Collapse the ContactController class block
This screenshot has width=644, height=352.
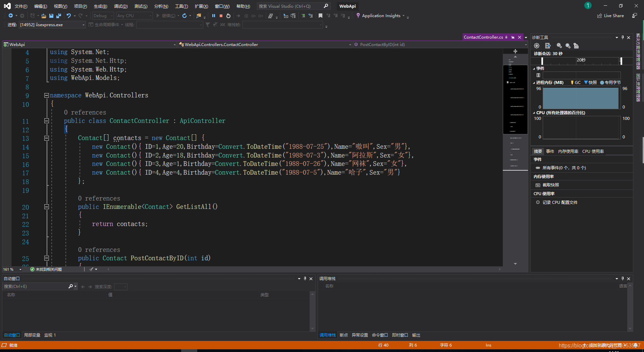pyautogui.click(x=47, y=121)
